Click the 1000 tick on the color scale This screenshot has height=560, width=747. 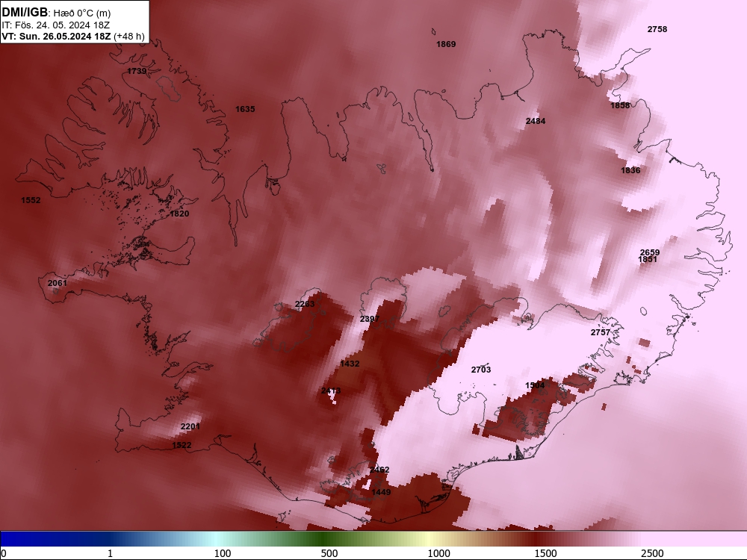click(x=438, y=553)
